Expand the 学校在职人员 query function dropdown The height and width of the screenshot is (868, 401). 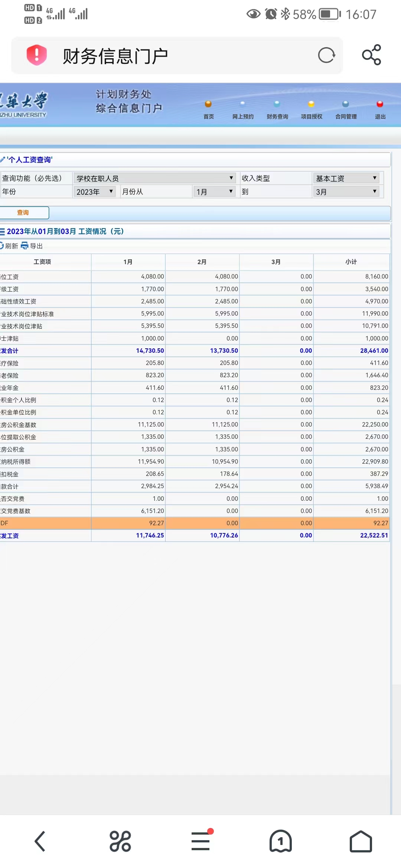pyautogui.click(x=154, y=178)
